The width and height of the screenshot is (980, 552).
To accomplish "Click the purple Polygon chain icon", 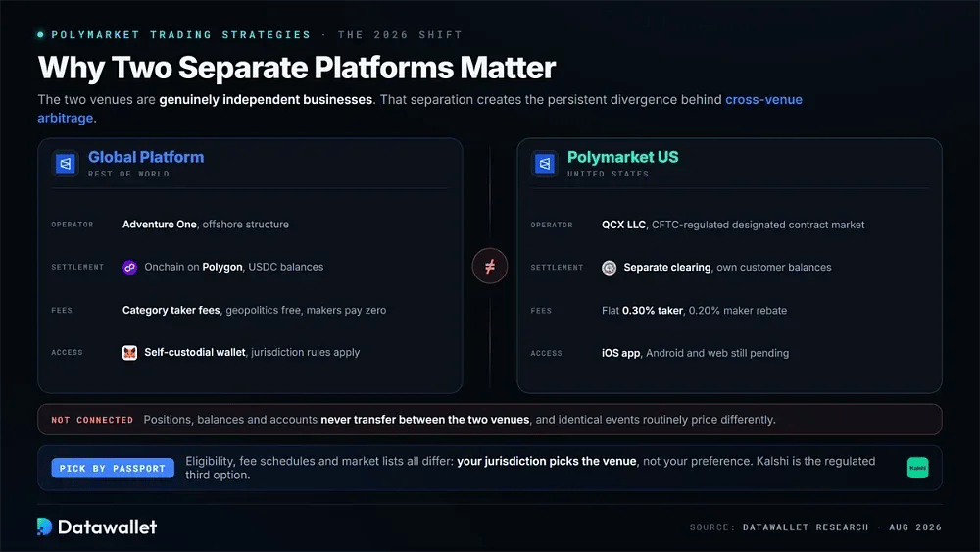I will (129, 267).
